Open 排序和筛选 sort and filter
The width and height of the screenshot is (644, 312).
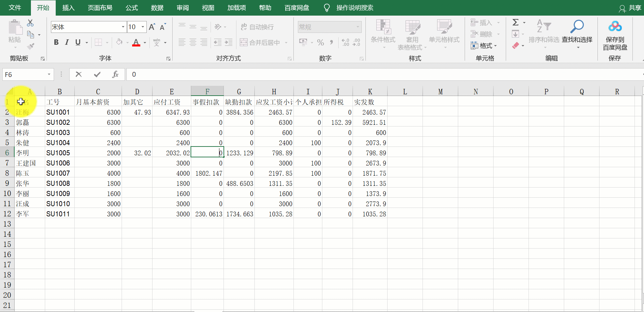544,34
